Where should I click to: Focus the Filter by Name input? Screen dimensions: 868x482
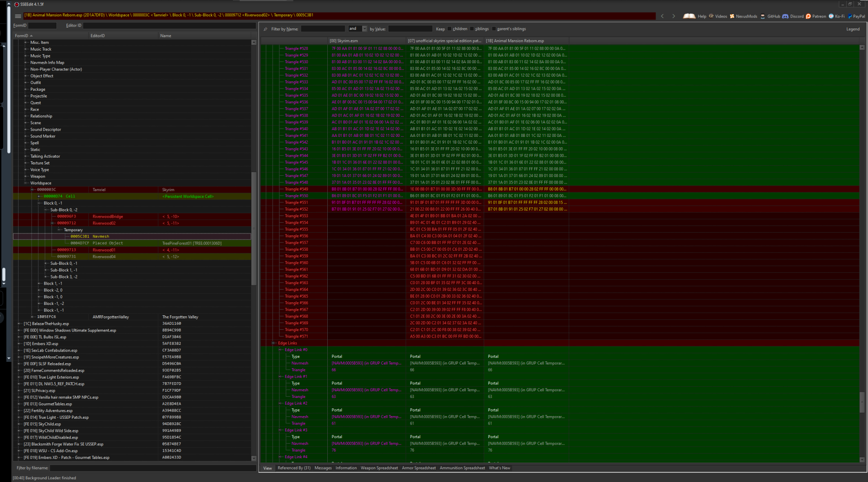point(323,29)
